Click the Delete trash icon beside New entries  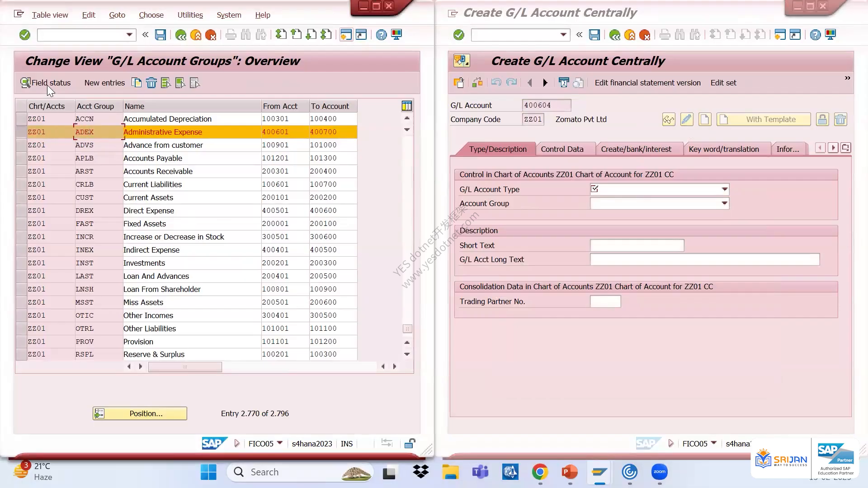coord(151,83)
